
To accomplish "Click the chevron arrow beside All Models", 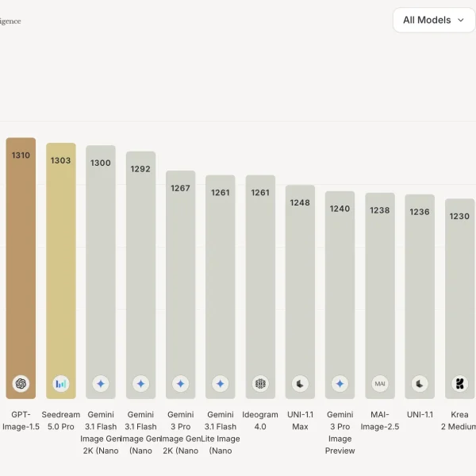I will coord(460,21).
